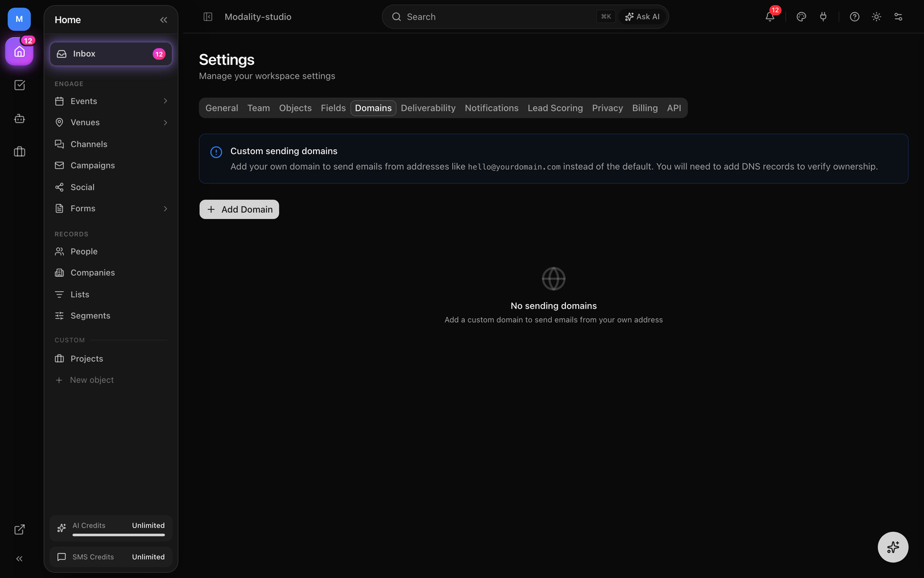Image resolution: width=924 pixels, height=578 pixels.
Task: Open the bot icon in left rail
Action: tap(20, 118)
